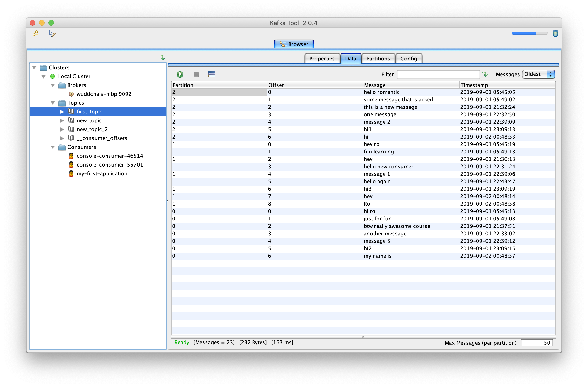This screenshot has width=588, height=387.
Task: Collapse the Local Cluster node
Action: (44, 77)
